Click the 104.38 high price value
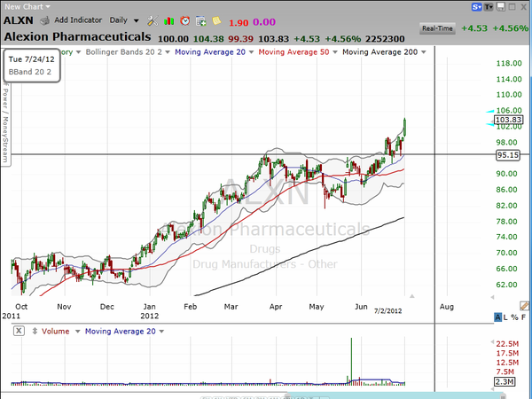 pos(208,39)
